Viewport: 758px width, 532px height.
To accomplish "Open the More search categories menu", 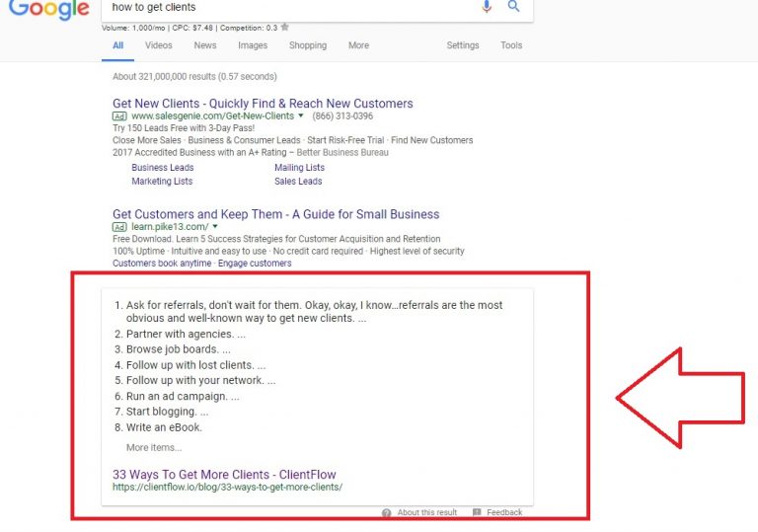I will click(x=358, y=45).
